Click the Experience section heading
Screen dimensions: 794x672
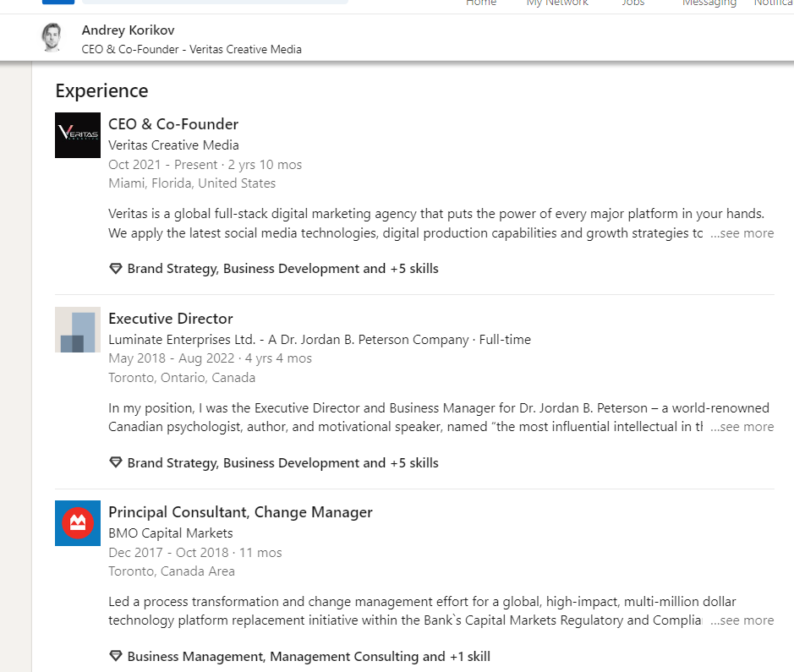tap(101, 91)
